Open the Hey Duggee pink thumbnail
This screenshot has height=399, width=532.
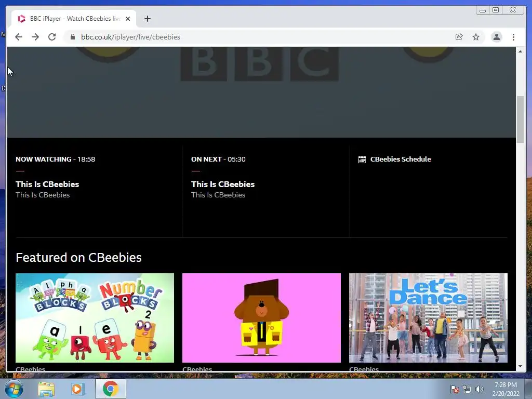coord(261,318)
